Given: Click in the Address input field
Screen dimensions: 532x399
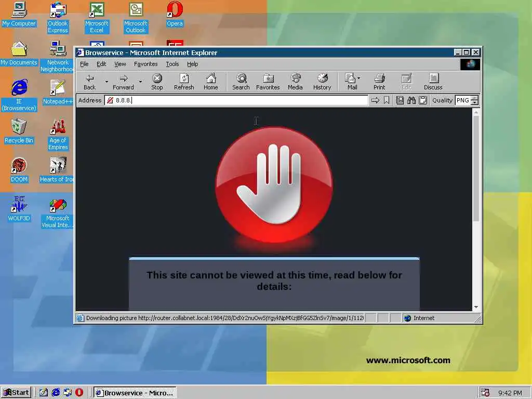Looking at the screenshot, I should (x=236, y=100).
